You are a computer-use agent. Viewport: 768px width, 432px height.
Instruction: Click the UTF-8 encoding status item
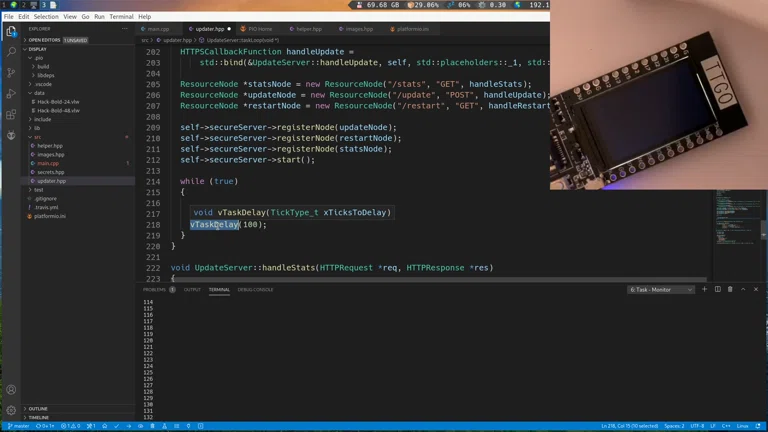697,426
